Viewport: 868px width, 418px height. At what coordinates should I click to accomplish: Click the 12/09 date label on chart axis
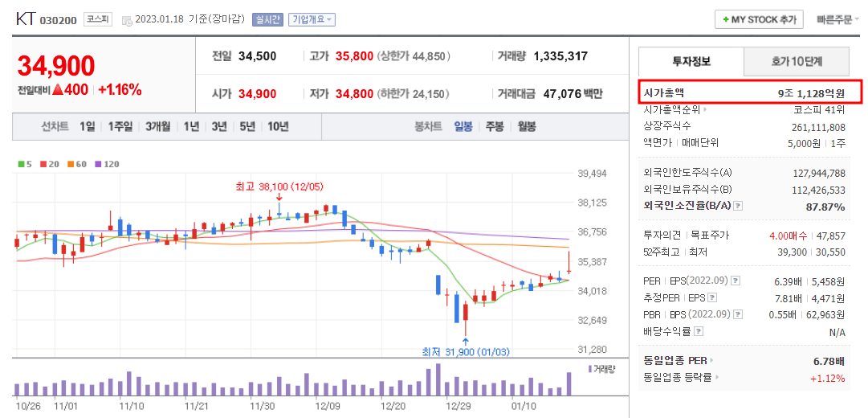click(327, 406)
